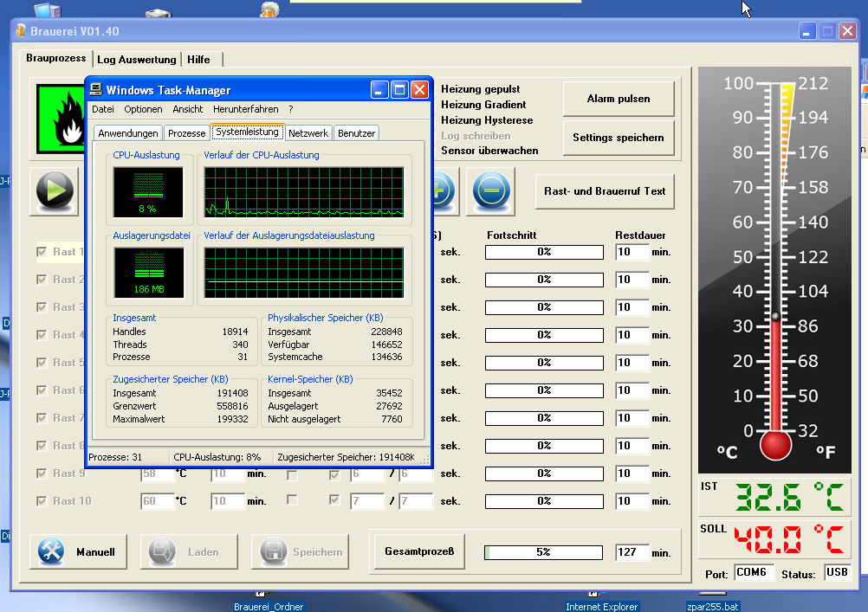Switch to the Log Auswertung tab
The image size is (868, 612).
point(137,60)
